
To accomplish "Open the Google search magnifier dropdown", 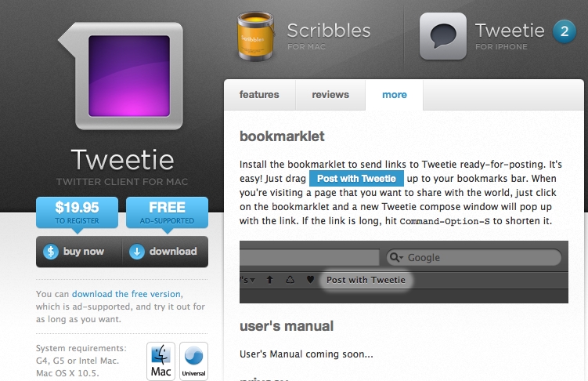I will coord(396,257).
